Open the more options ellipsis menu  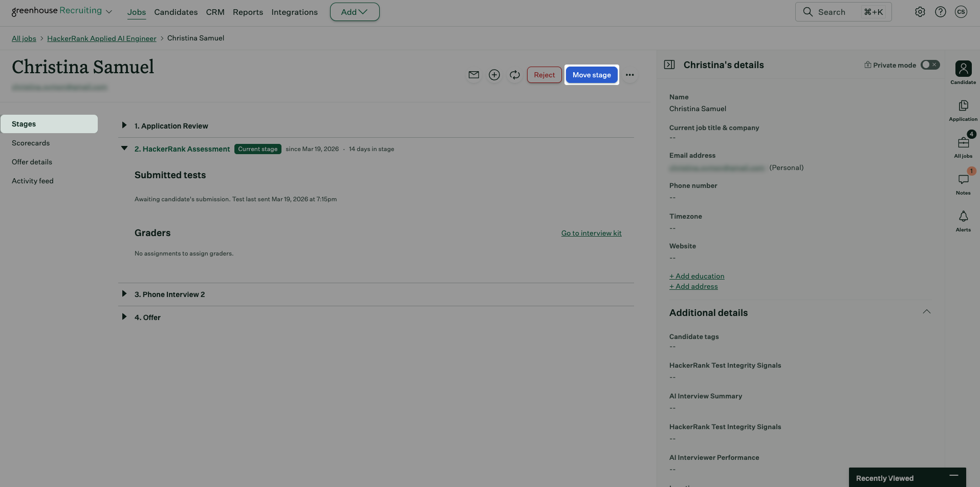(x=630, y=75)
